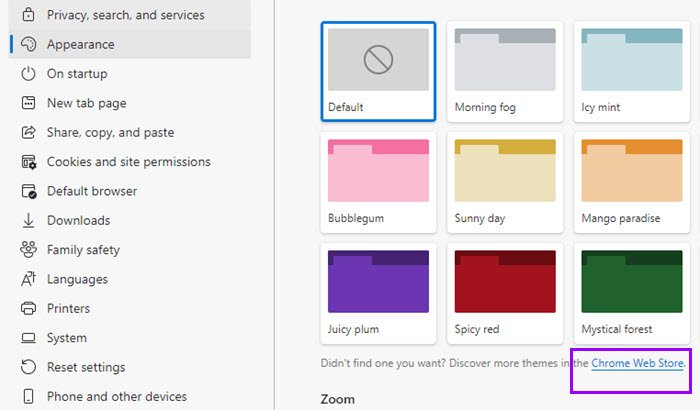Click the On startup power icon
The height and width of the screenshot is (410, 700).
coord(28,74)
